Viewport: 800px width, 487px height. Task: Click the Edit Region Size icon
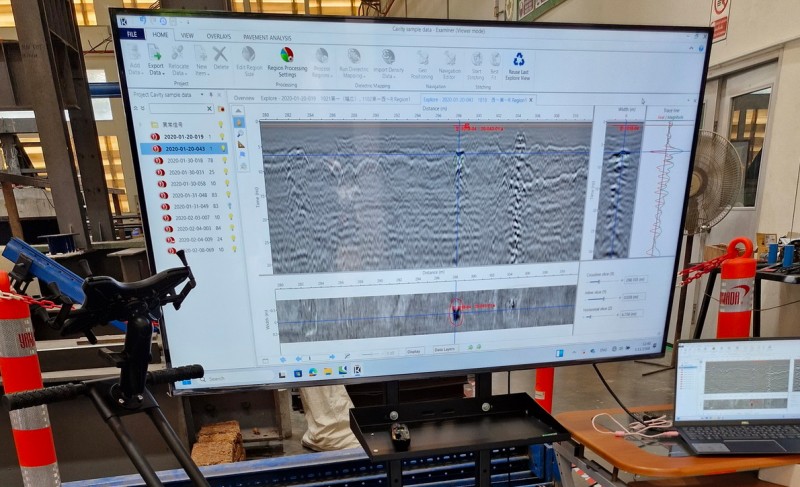[x=248, y=59]
